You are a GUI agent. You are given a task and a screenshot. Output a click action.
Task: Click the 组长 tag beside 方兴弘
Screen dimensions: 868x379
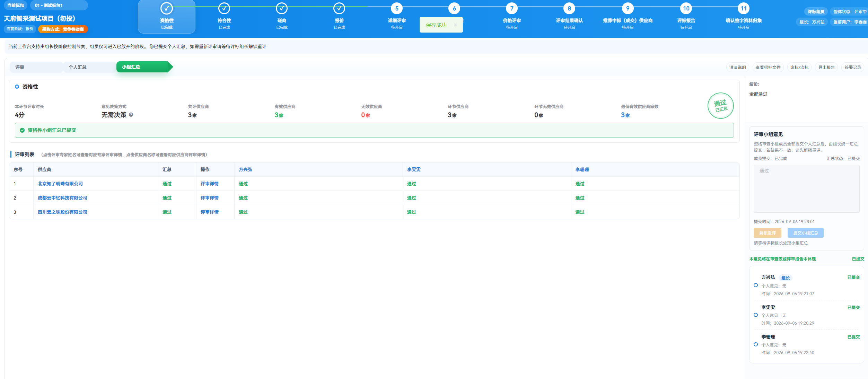coord(786,278)
